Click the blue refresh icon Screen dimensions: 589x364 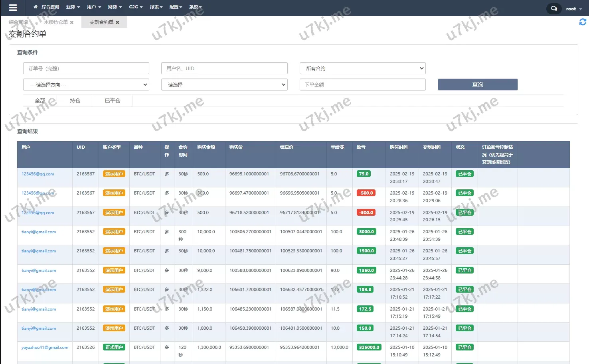pyautogui.click(x=583, y=22)
